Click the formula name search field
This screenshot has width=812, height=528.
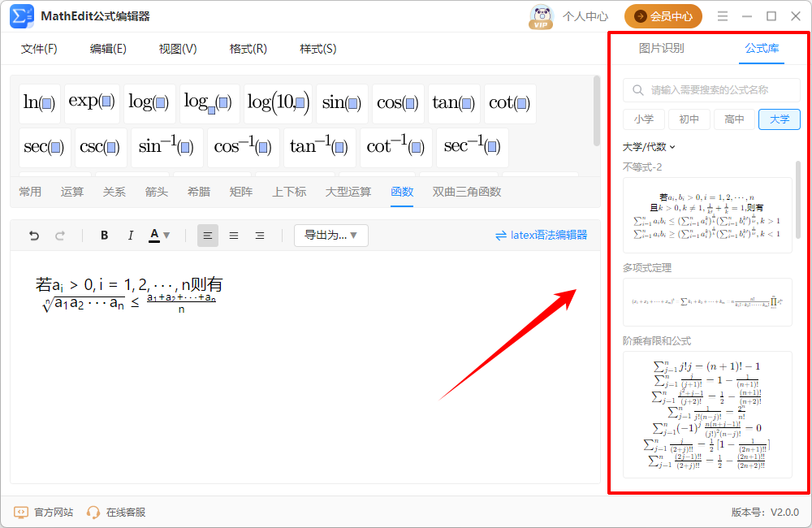tap(711, 90)
